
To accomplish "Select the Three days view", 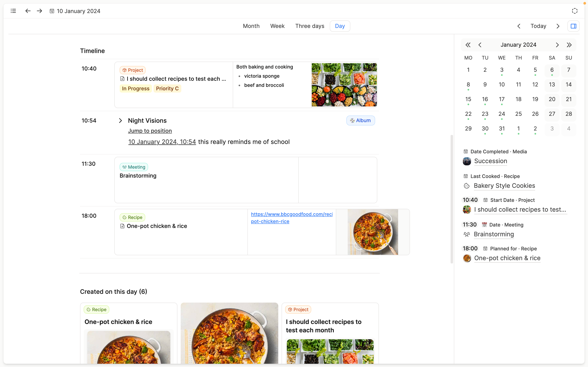I will coord(310,26).
